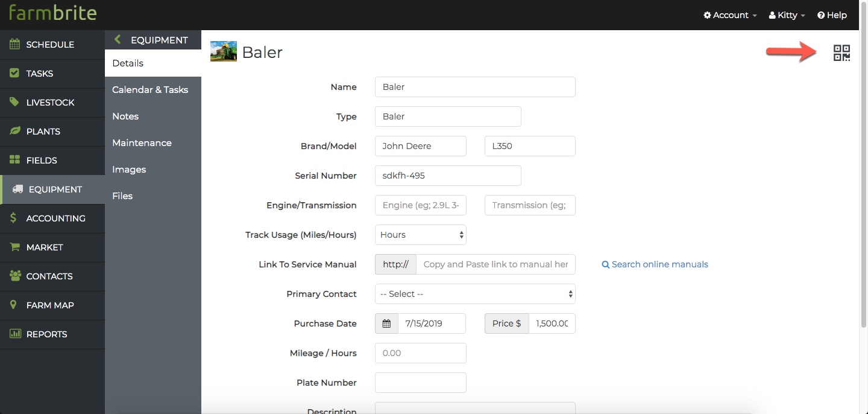Open the Calendar & Tasks tab
Viewport: 868px width, 414px height.
(x=150, y=90)
